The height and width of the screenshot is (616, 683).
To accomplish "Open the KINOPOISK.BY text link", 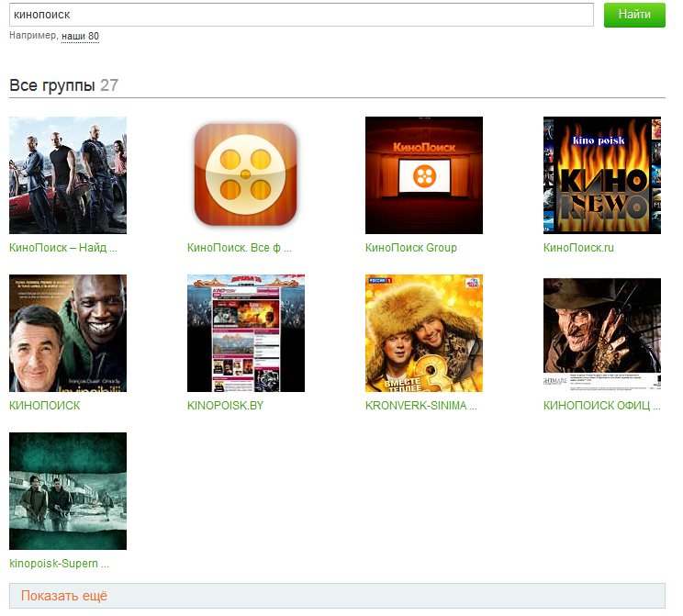I will [225, 406].
